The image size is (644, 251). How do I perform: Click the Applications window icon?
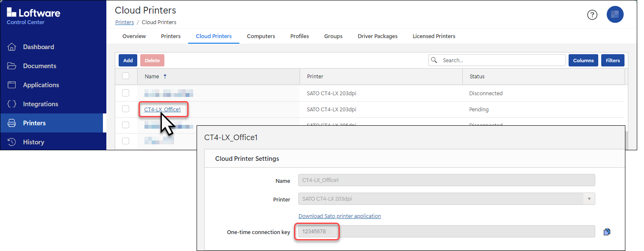[x=12, y=85]
